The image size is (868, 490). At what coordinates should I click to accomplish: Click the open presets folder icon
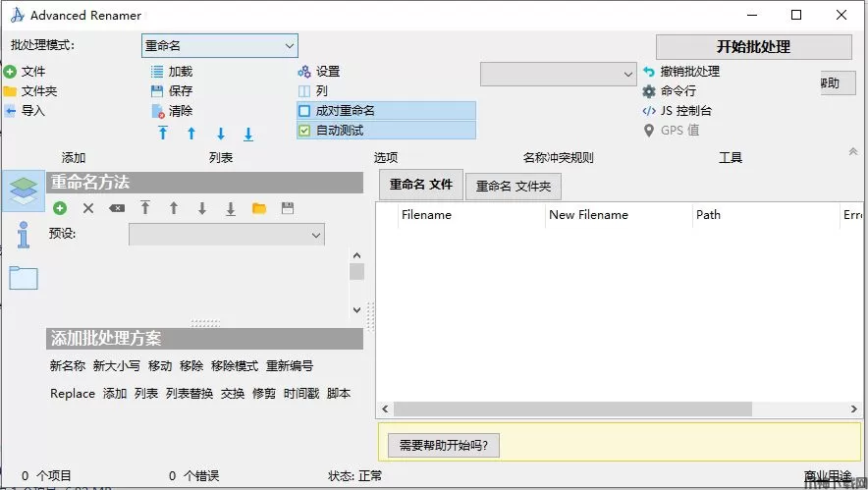pyautogui.click(x=259, y=208)
